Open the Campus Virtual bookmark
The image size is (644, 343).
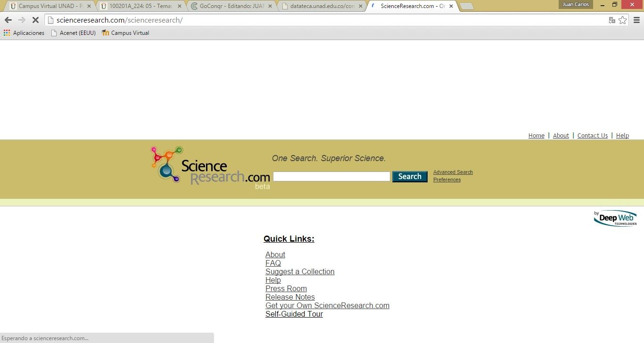pos(125,33)
